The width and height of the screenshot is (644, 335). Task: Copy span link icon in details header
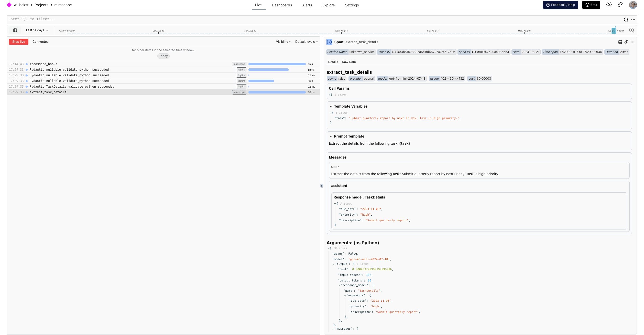click(x=626, y=42)
